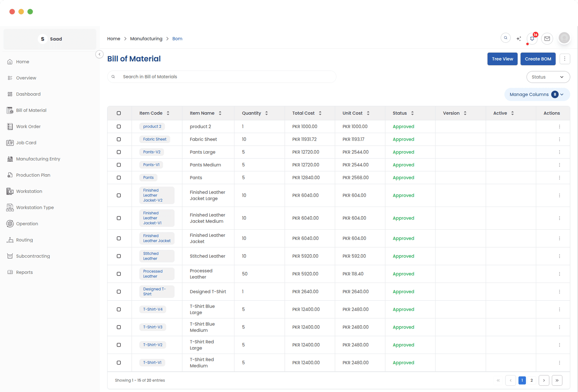The height and width of the screenshot is (392, 578).
Task: Expand the Manage Columns dropdown
Action: coord(537,94)
